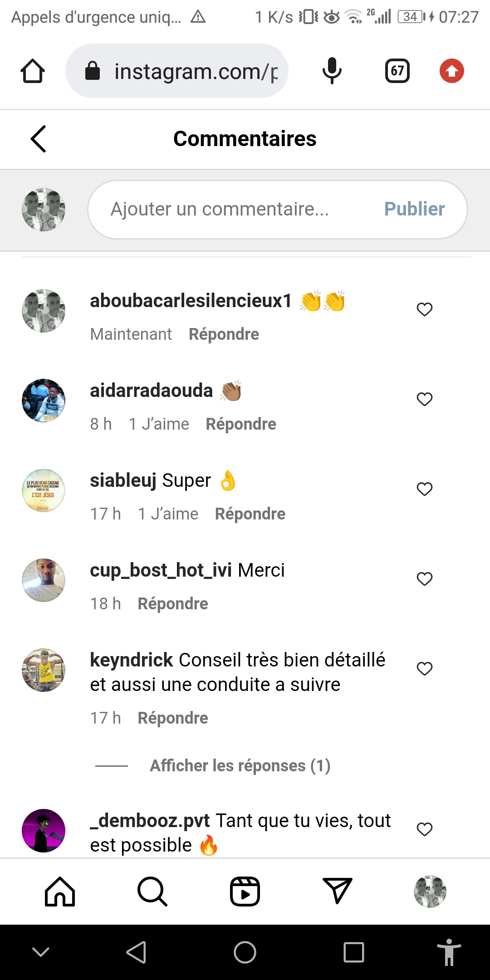The width and height of the screenshot is (490, 980).
Task: Go back from the Commentaires page
Action: click(x=39, y=139)
